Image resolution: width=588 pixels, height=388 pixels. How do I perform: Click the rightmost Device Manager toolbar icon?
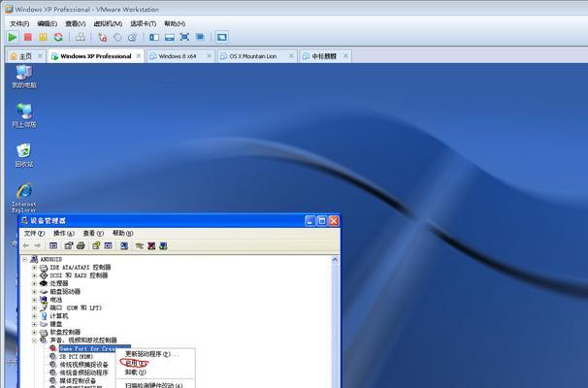coord(163,246)
